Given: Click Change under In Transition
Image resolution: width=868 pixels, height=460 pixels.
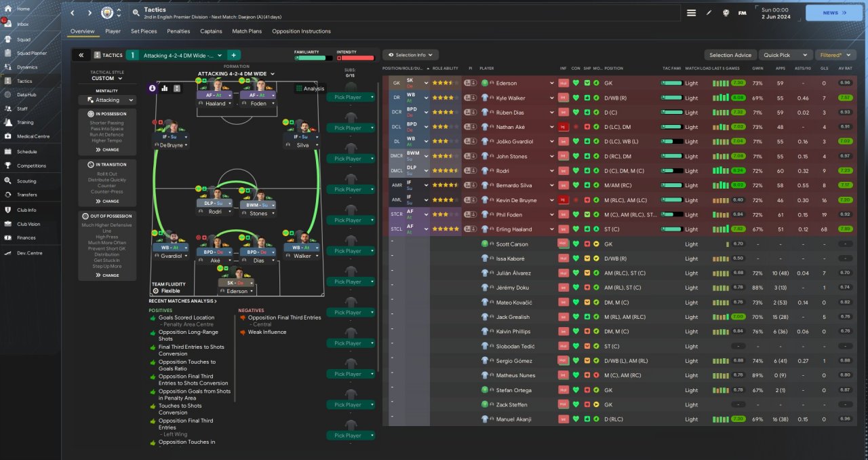Looking at the screenshot, I should point(107,201).
